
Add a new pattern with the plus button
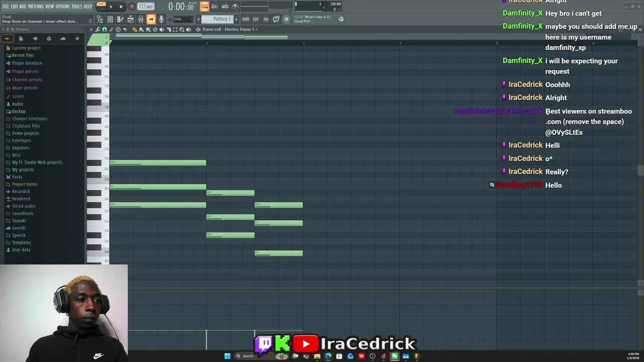(236, 19)
